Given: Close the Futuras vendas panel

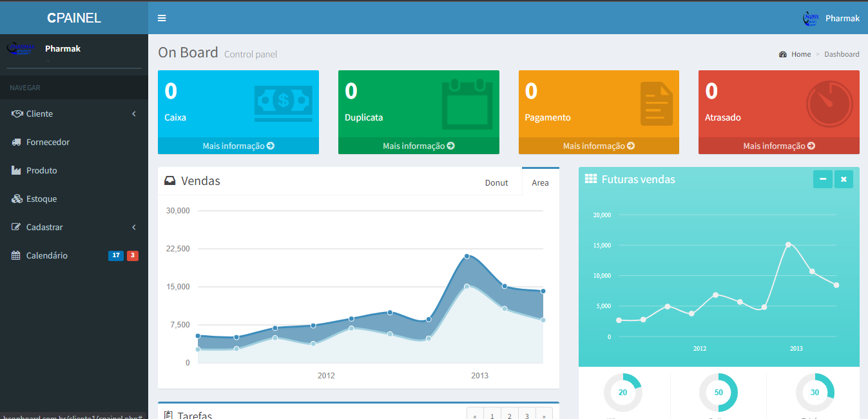Looking at the screenshot, I should pyautogui.click(x=844, y=179).
